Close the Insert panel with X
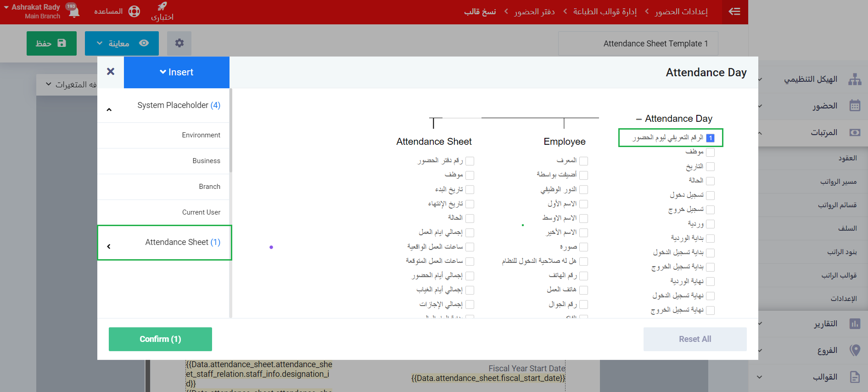Viewport: 868px width, 392px height. (x=111, y=72)
